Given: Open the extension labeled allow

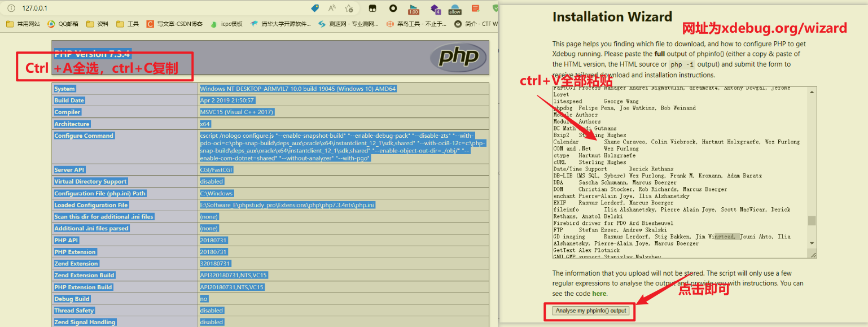Looking at the screenshot, I should point(455,9).
